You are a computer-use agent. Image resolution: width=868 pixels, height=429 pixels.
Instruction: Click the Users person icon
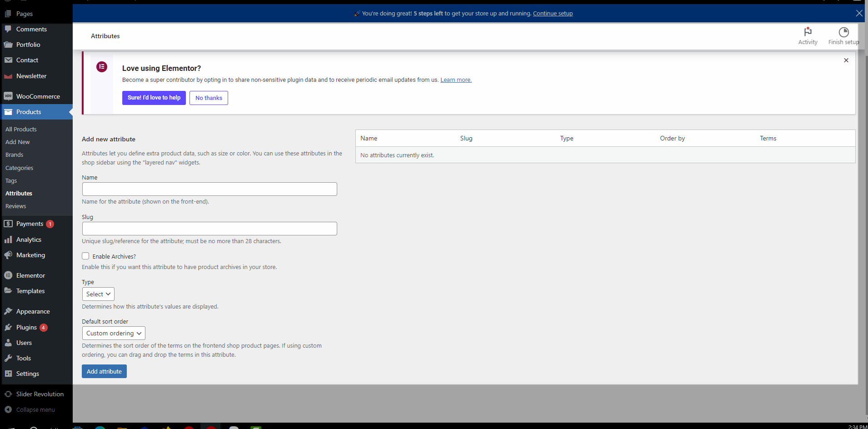point(8,343)
